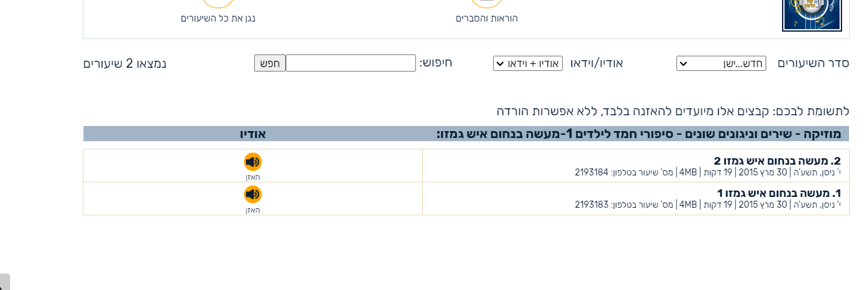Play audio for lesson 2 speaker icon
Image resolution: width=868 pixels, height=290 pixels.
253,162
